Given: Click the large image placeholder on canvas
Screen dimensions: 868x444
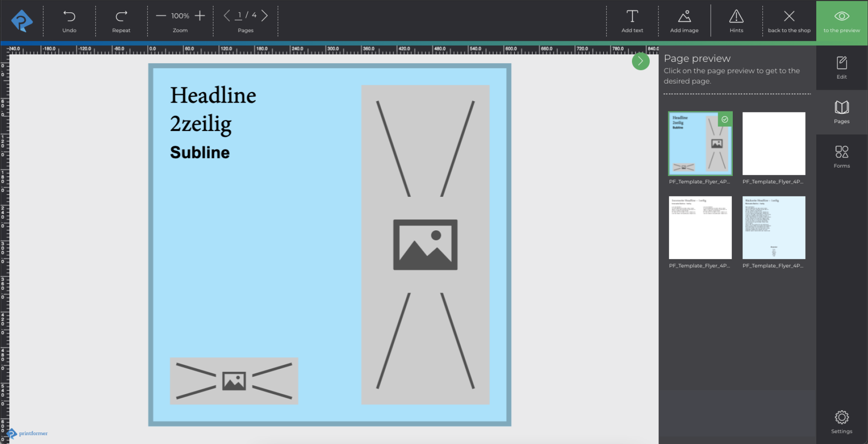Looking at the screenshot, I should [x=425, y=245].
